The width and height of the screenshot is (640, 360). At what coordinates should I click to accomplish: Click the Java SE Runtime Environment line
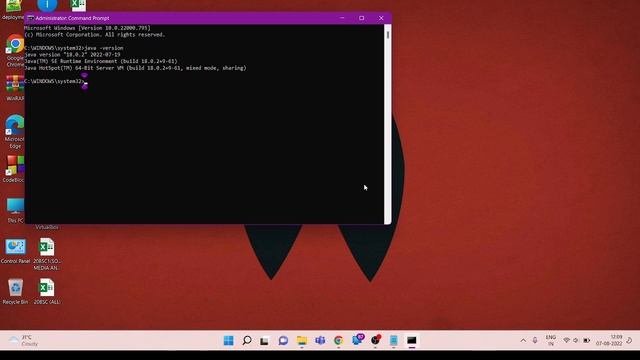click(101, 61)
